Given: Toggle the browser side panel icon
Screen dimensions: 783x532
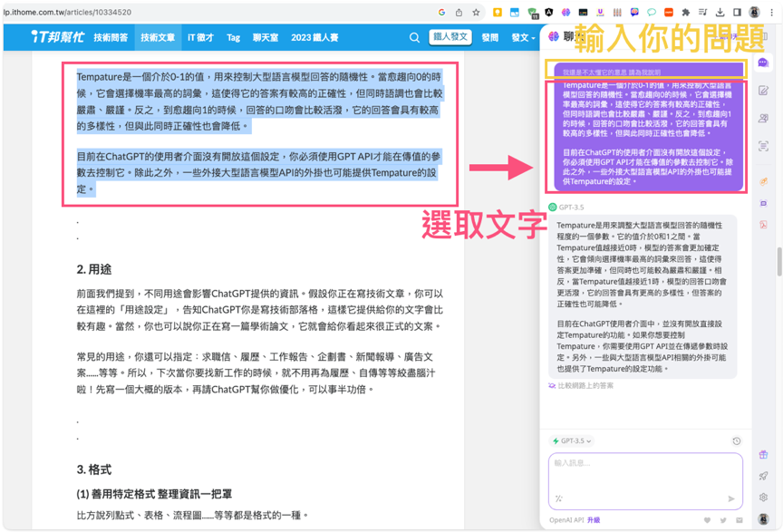Looking at the screenshot, I should click(x=737, y=12).
